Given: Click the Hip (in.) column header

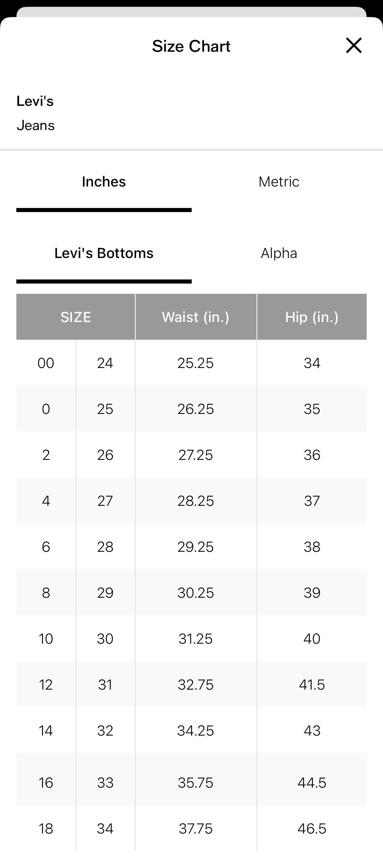Looking at the screenshot, I should click(x=312, y=317).
